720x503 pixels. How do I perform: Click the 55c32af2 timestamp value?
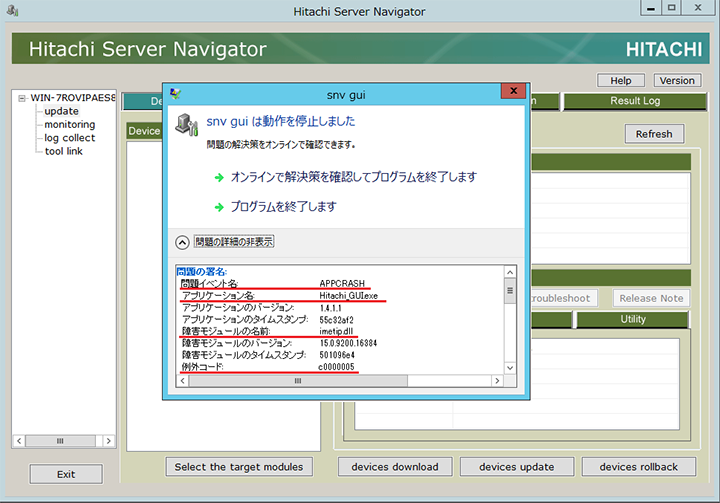tap(337, 320)
